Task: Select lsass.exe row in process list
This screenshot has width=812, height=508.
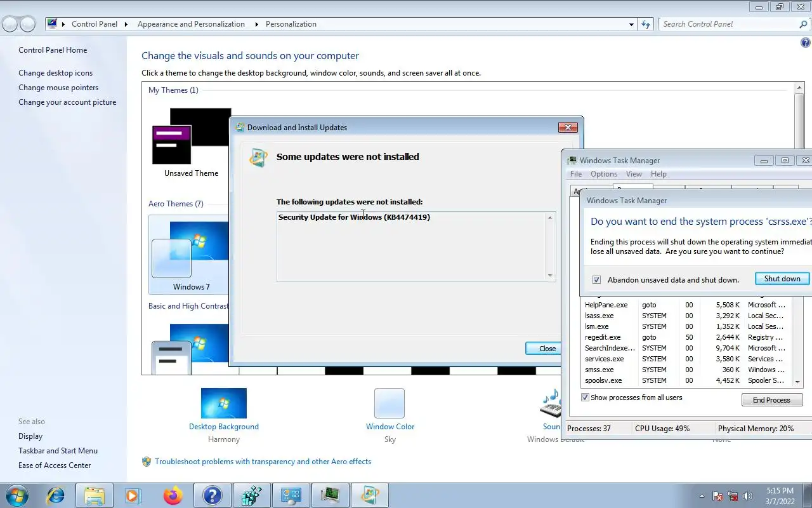Action: 687,316
